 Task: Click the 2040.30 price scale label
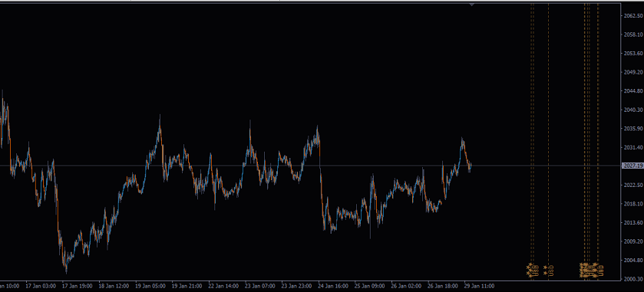(x=633, y=110)
